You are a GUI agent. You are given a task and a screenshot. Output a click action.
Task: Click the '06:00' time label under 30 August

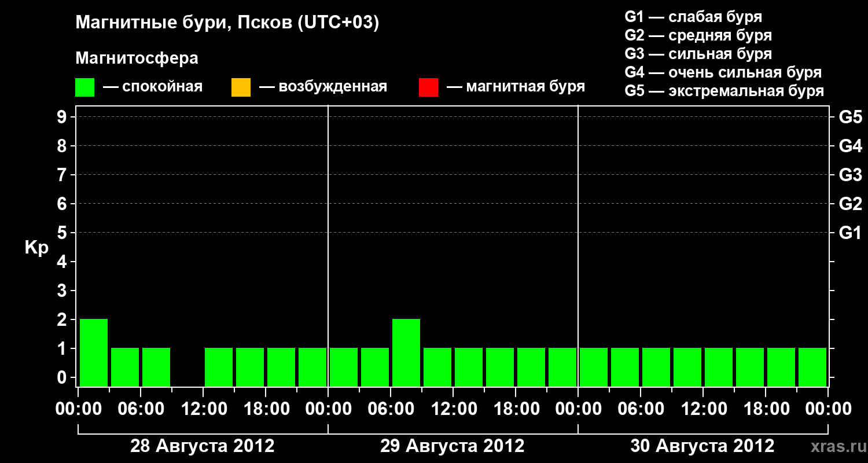(x=641, y=409)
